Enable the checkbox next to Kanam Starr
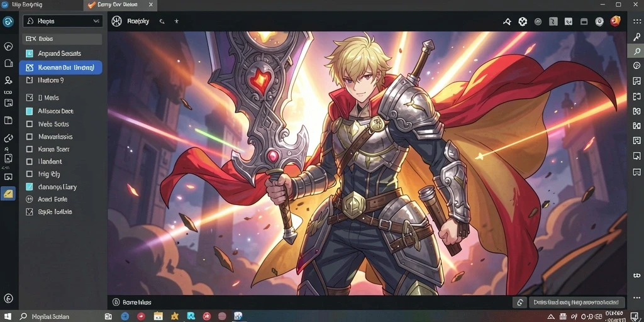Viewport: 644px width, 322px height. pyautogui.click(x=29, y=149)
